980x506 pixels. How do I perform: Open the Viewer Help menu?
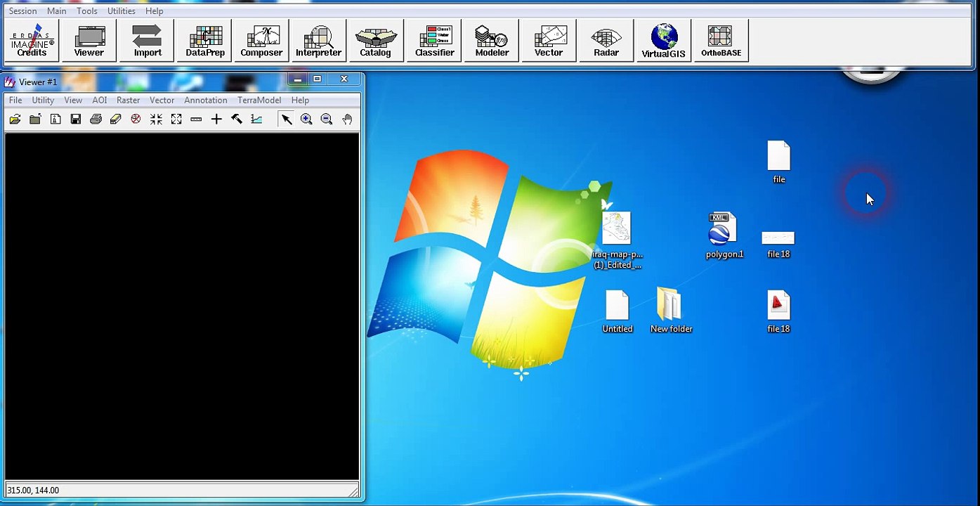click(300, 100)
